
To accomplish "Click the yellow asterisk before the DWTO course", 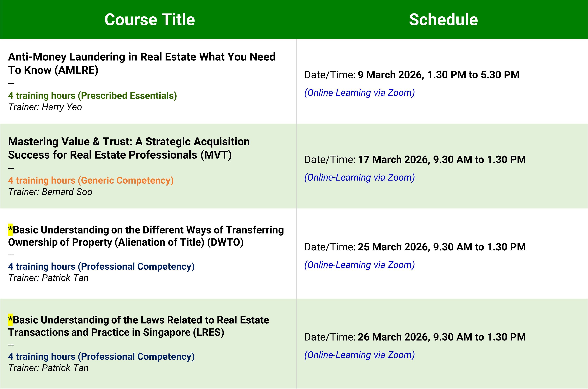I will 10,230.
